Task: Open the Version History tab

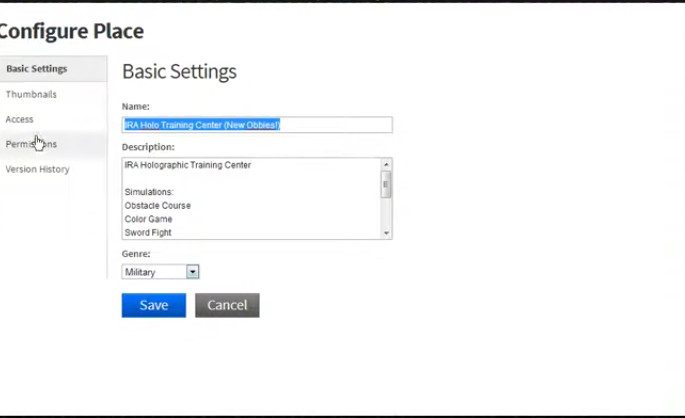Action: point(37,169)
